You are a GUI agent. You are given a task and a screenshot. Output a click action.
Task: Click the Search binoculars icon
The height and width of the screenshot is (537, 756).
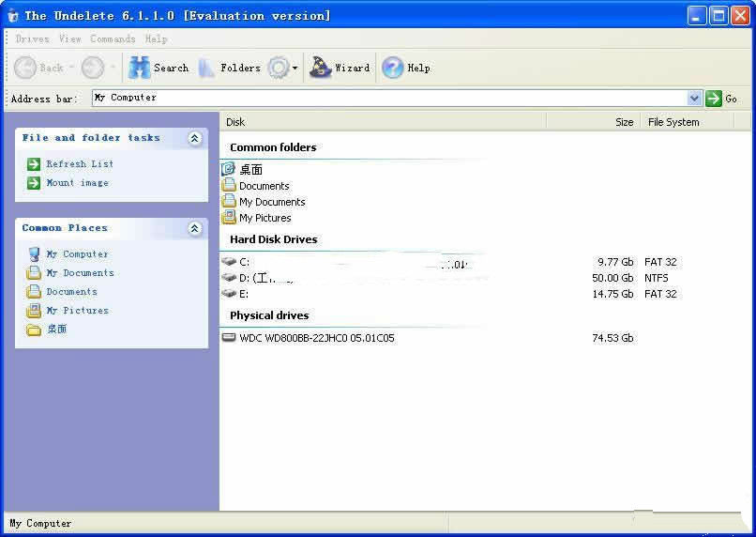coord(140,68)
